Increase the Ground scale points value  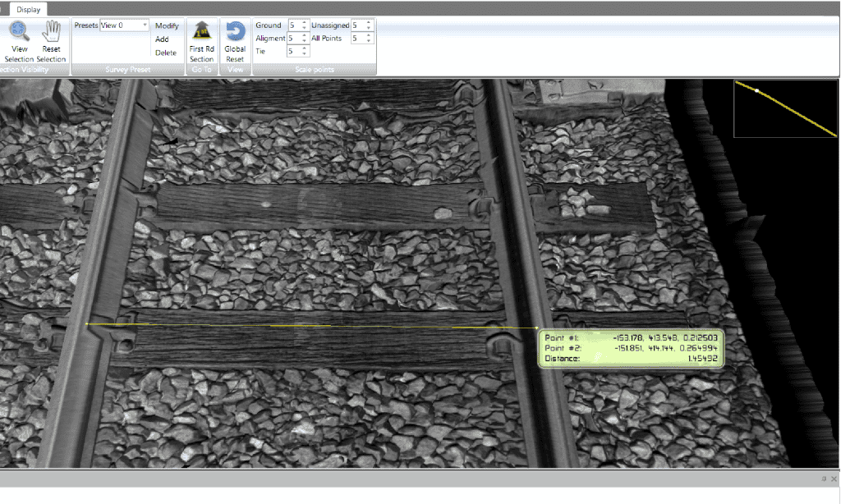pyautogui.click(x=303, y=22)
